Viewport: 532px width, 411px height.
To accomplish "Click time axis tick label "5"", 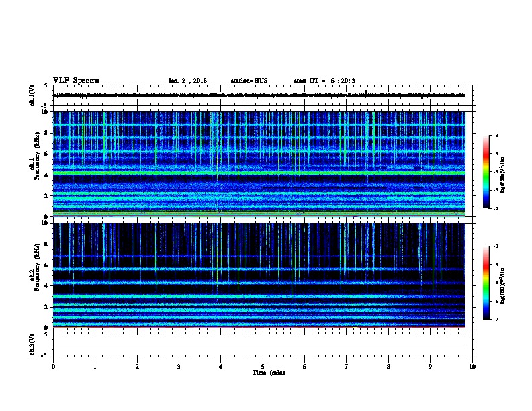I will 263,366.
